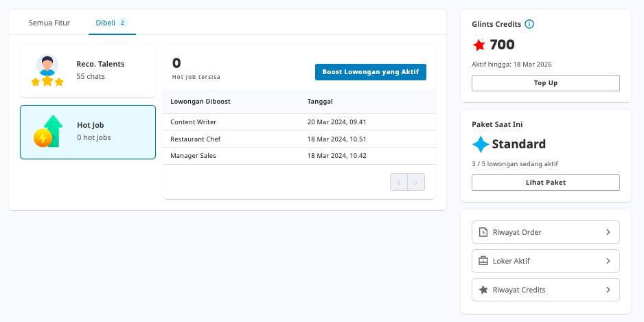Click the Standard package name
The height and width of the screenshot is (322, 644).
coord(519,144)
